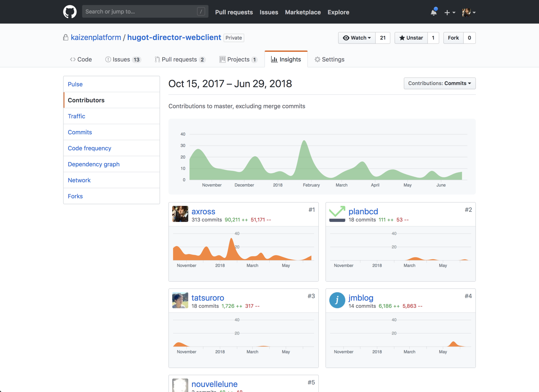Open nouvellelune profile link

(214, 384)
